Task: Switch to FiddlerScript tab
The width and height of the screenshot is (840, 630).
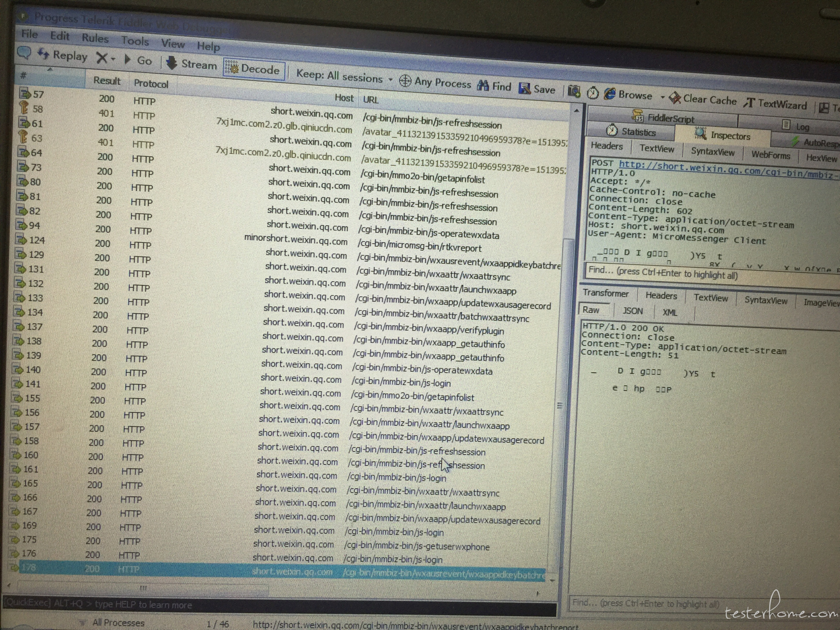Action: tap(664, 118)
